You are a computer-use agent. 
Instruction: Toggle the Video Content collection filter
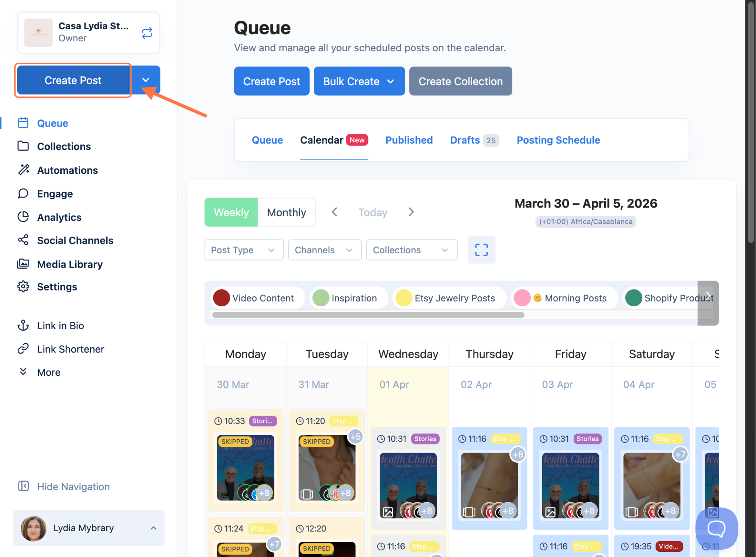click(258, 298)
